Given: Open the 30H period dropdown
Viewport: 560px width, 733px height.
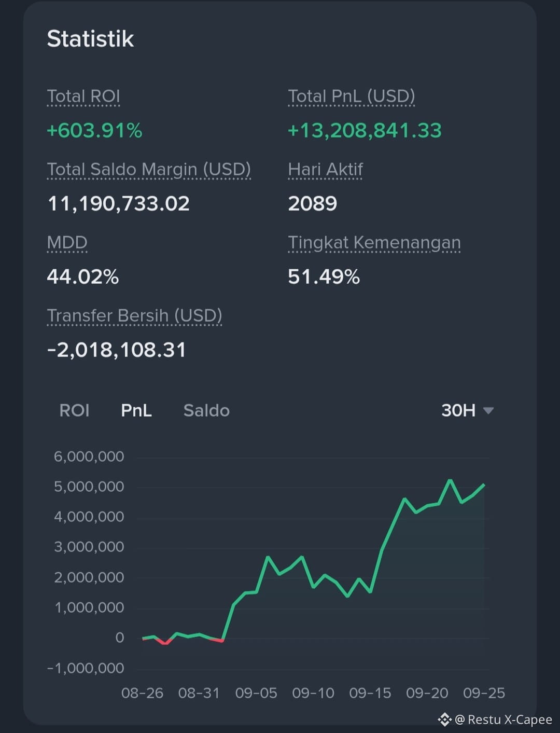Looking at the screenshot, I should coord(467,410).
